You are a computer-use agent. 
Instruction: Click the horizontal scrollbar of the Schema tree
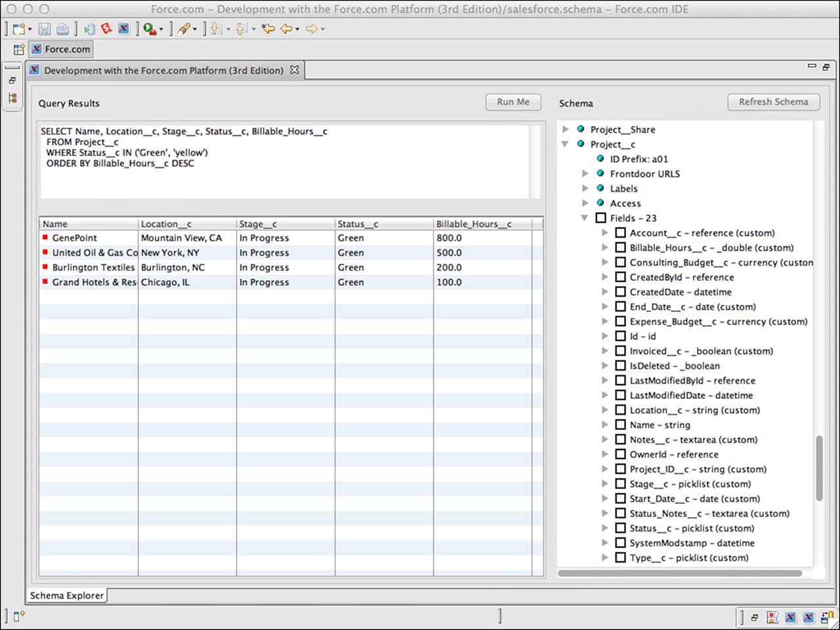click(680, 573)
